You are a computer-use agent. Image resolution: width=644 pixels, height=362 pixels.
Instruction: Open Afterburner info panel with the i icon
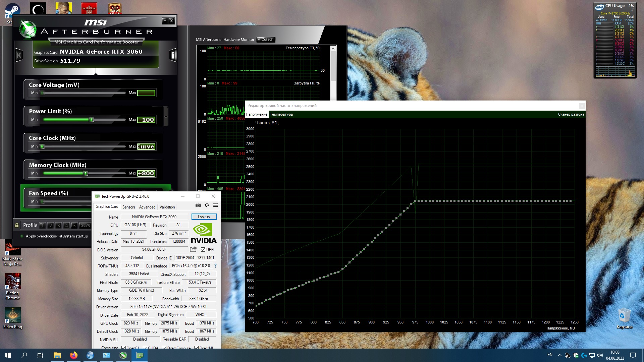coord(173,55)
